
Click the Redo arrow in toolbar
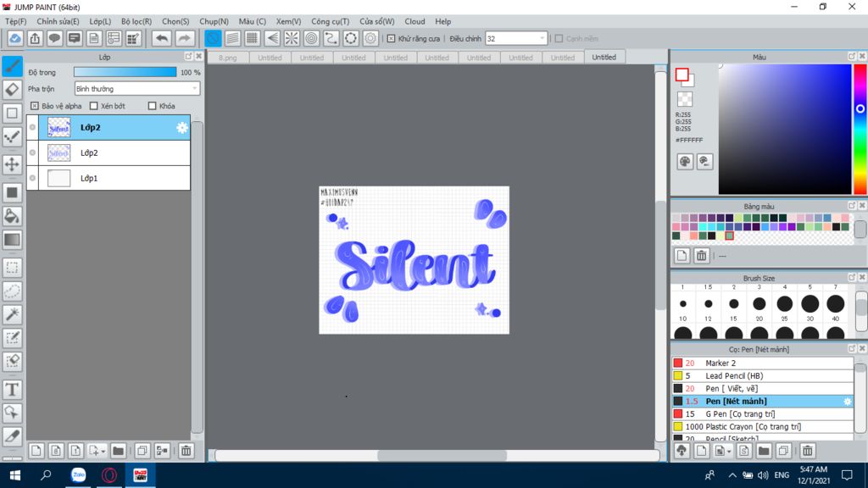184,38
